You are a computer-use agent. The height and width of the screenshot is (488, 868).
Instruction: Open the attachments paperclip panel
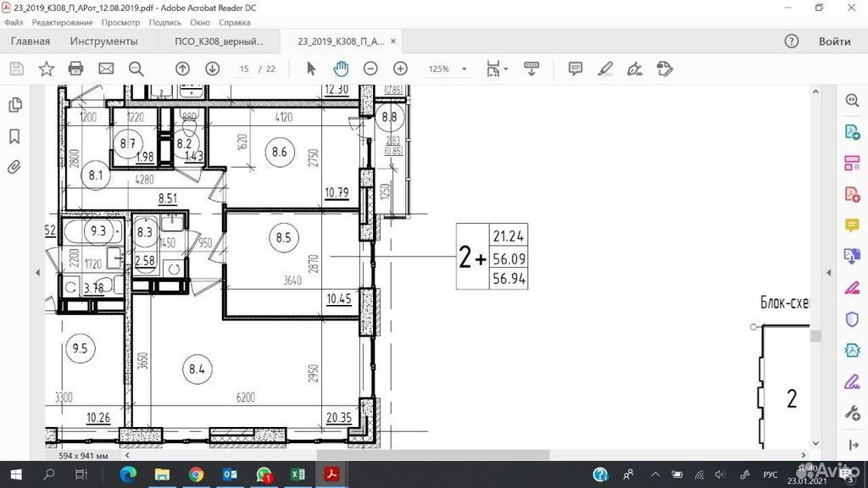point(14,167)
